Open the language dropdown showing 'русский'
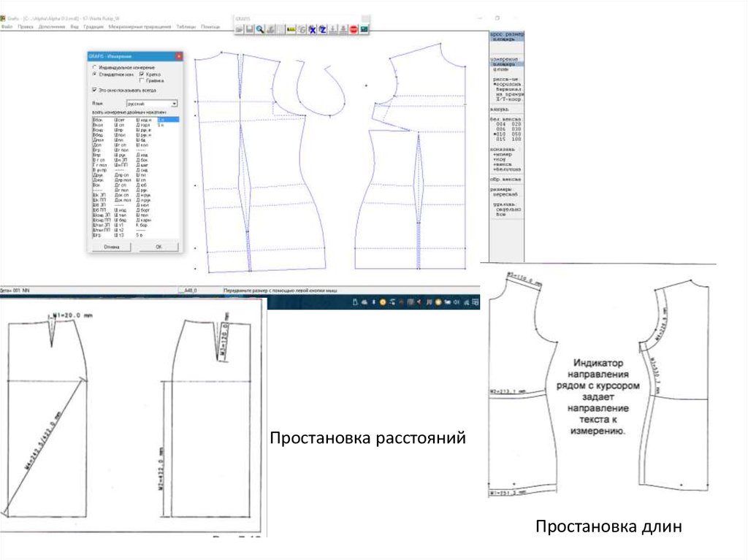 [x=152, y=104]
